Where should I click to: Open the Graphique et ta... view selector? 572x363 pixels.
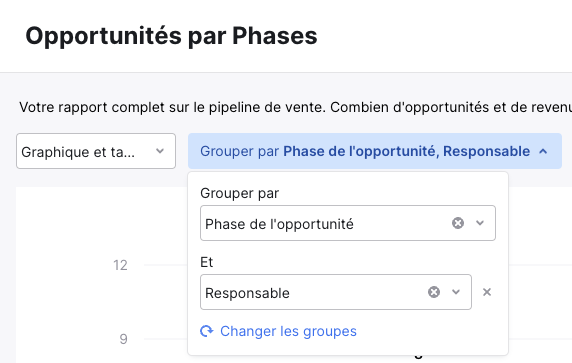(x=96, y=151)
